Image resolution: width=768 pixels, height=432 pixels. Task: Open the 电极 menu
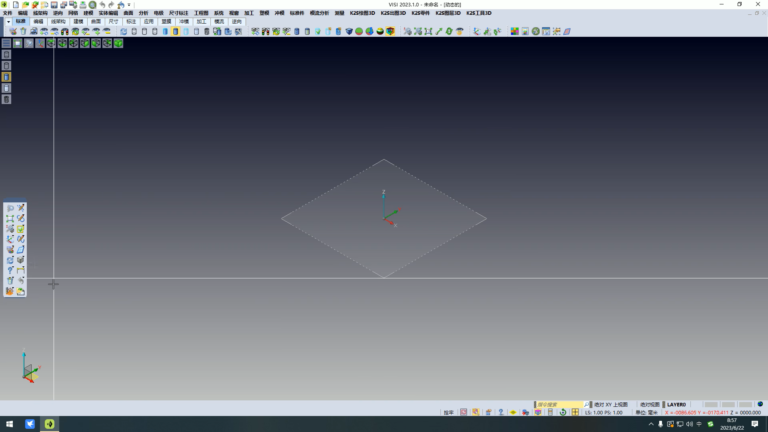(x=158, y=13)
